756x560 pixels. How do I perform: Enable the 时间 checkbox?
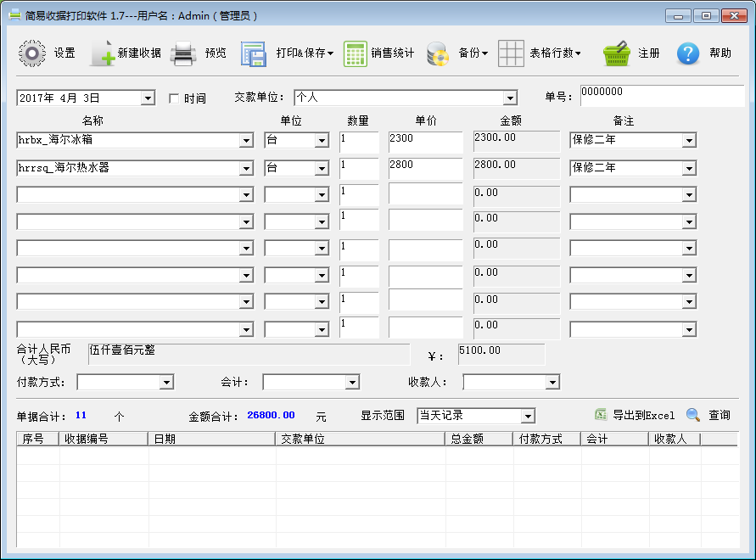pyautogui.click(x=174, y=99)
